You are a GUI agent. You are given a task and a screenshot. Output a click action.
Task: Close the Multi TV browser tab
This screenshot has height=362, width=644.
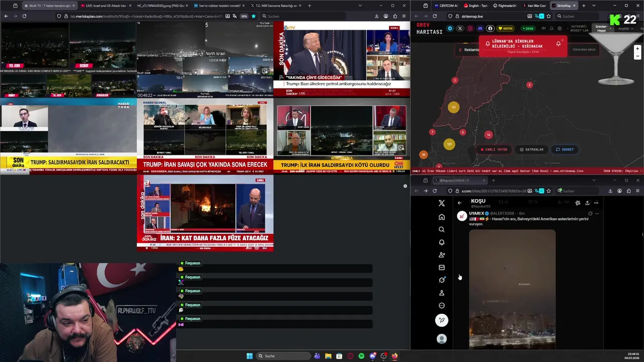pos(74,6)
